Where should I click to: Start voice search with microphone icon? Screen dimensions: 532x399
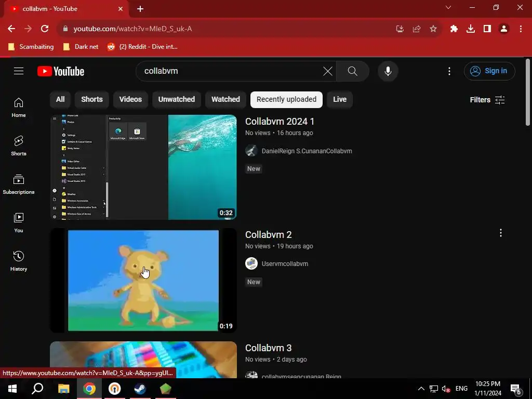click(x=388, y=71)
